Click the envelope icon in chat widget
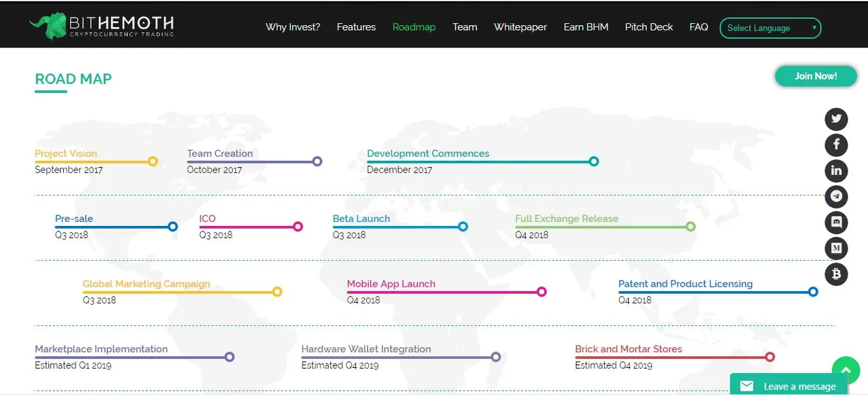This screenshot has height=395, width=868. pyautogui.click(x=747, y=386)
